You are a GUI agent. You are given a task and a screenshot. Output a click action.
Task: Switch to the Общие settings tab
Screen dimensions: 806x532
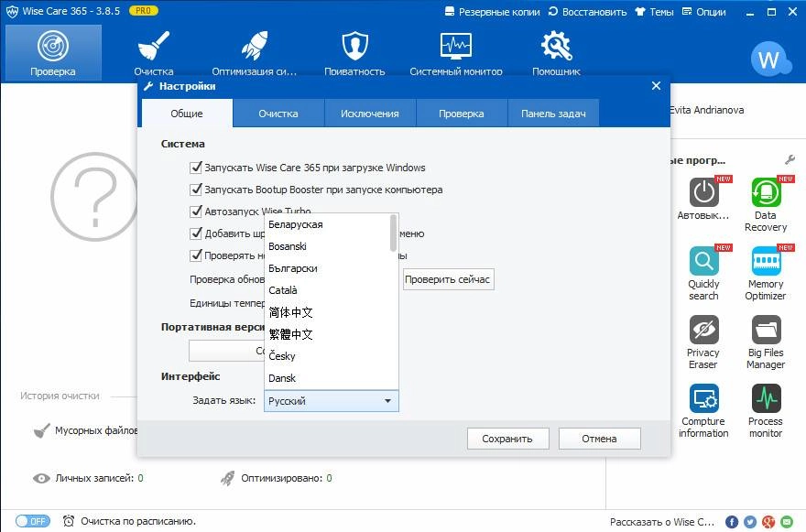tap(187, 114)
